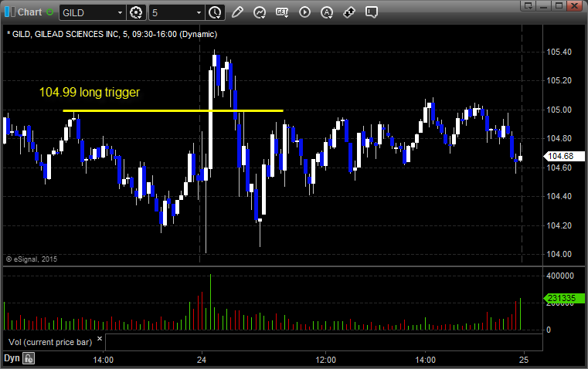Open the time template clock menu
Screen dimensions: 588x369
216,12
